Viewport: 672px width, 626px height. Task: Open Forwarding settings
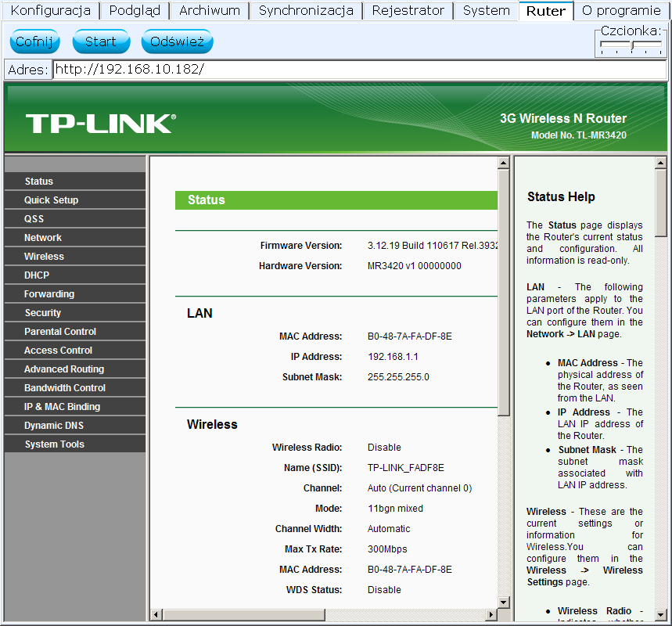point(75,294)
